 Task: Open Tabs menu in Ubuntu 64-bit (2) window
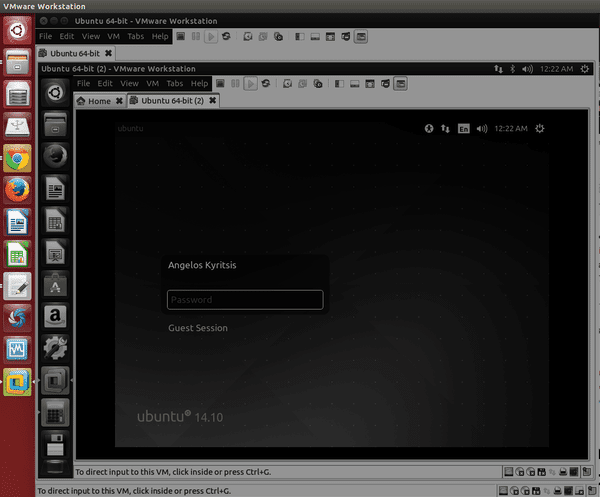[x=174, y=83]
